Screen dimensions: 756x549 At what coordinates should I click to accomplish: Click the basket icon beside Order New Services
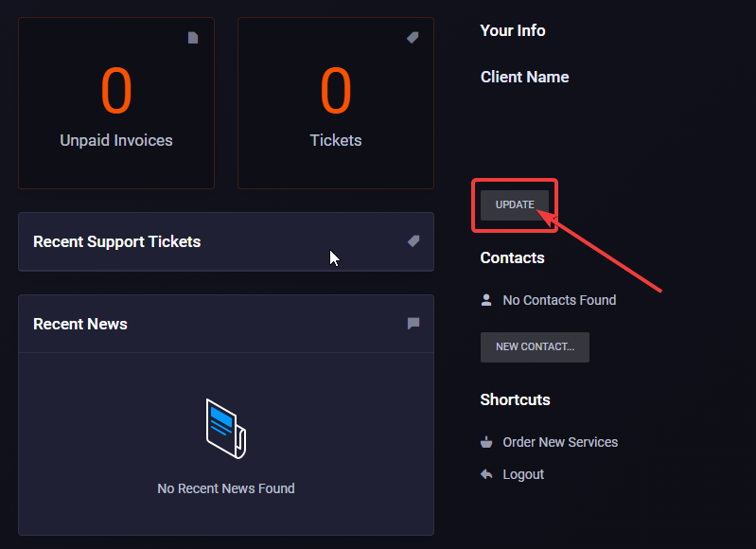click(486, 442)
